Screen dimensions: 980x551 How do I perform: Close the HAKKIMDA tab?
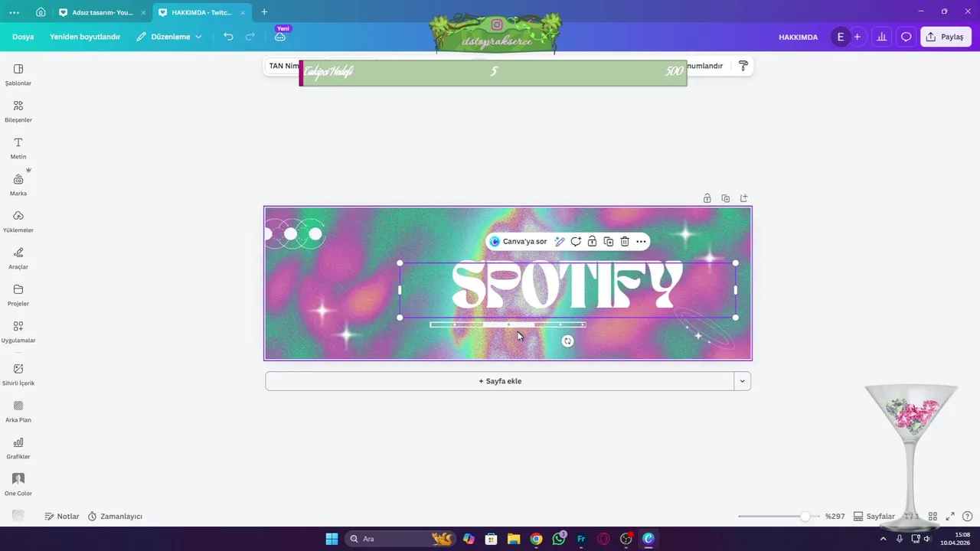point(243,12)
